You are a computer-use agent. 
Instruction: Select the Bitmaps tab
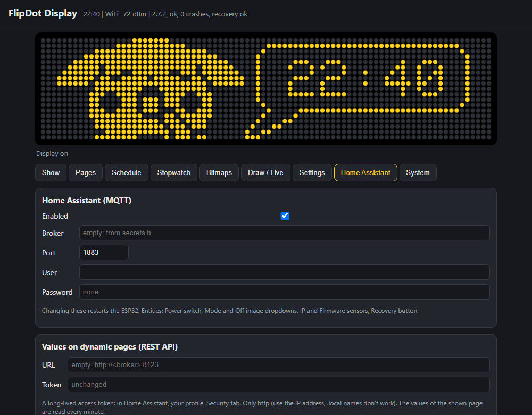pyautogui.click(x=219, y=173)
